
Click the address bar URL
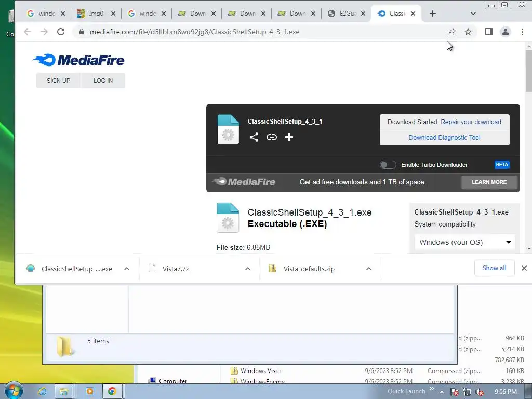tap(194, 32)
